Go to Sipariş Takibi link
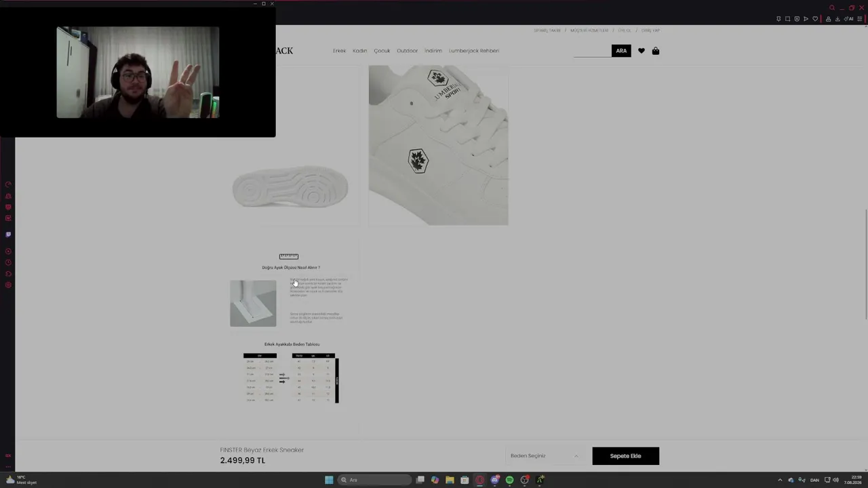 [x=547, y=30]
